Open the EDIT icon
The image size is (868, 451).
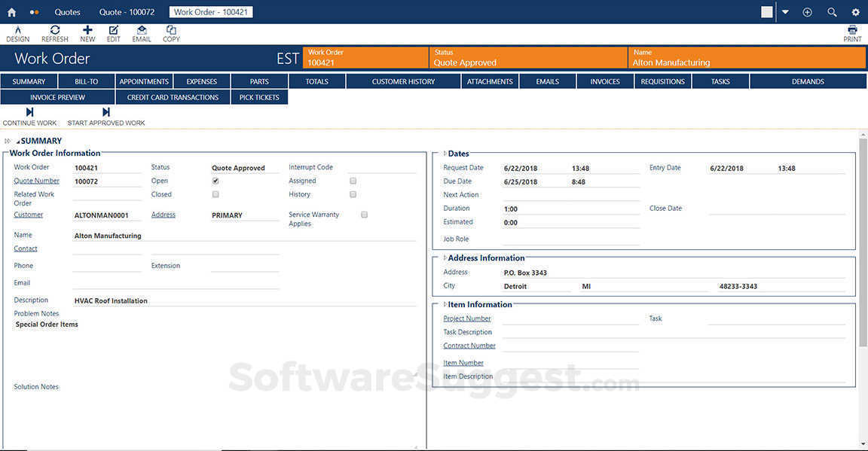[114, 32]
